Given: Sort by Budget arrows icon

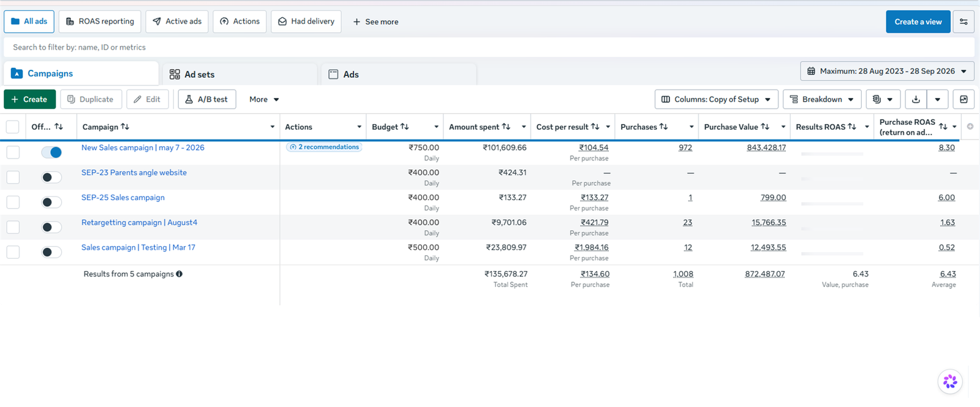Looking at the screenshot, I should [404, 127].
